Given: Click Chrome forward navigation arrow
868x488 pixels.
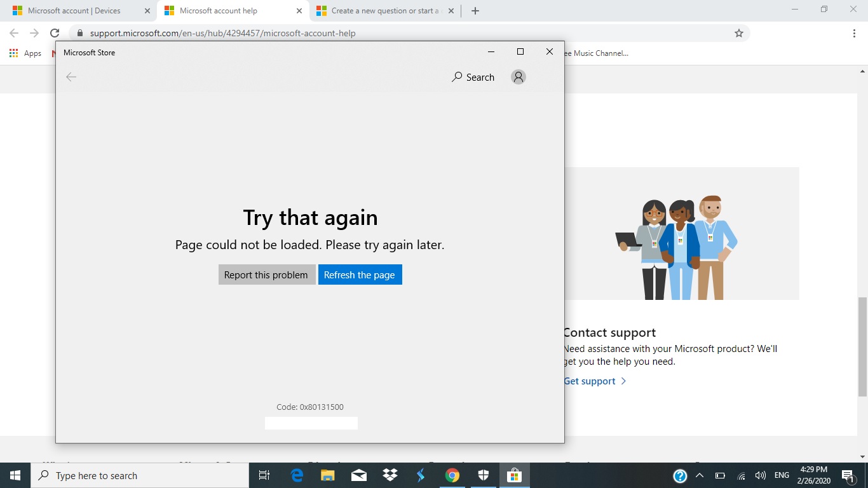Looking at the screenshot, I should [34, 33].
